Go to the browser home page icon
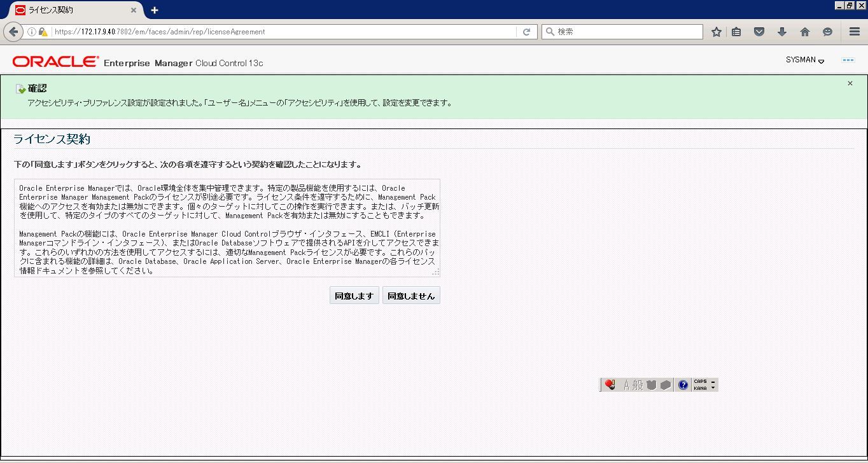The width and height of the screenshot is (868, 463). coord(804,32)
